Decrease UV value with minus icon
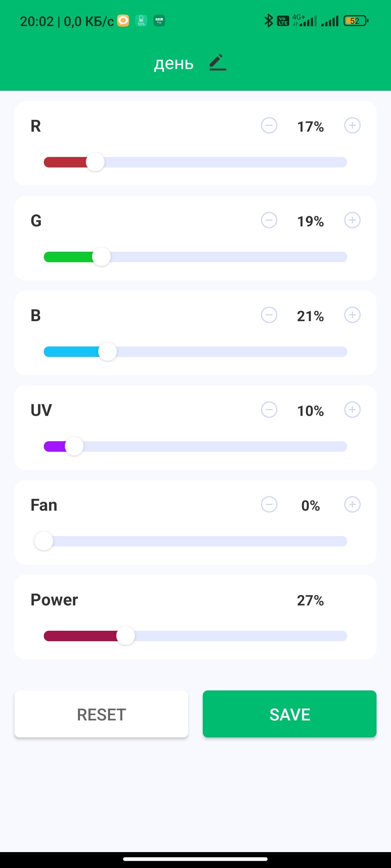Screen dimensions: 391x868 (x=269, y=410)
